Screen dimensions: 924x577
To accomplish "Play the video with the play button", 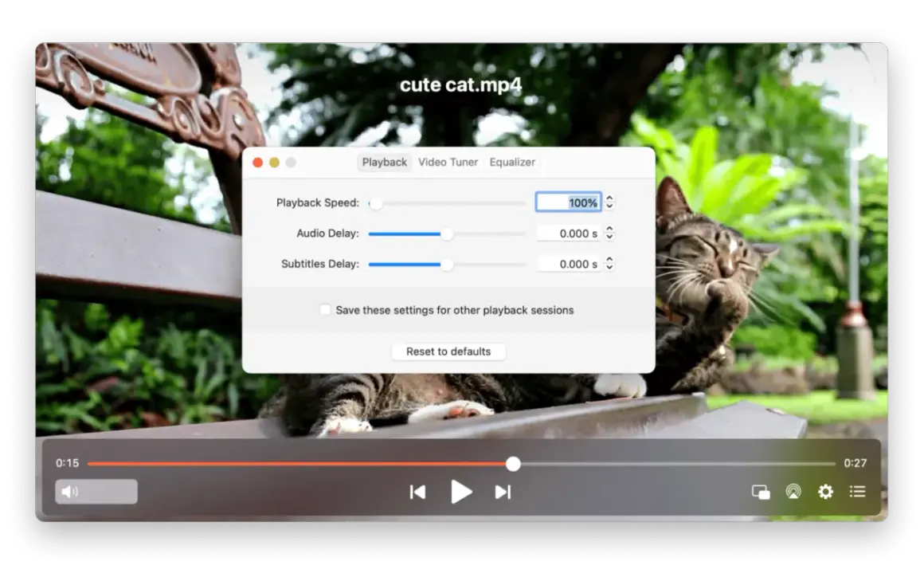I will pos(461,492).
